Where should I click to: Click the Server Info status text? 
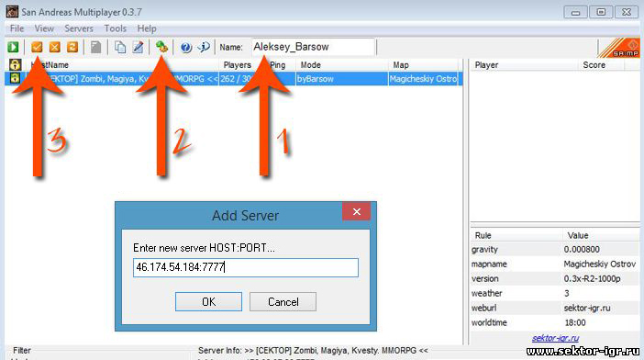[x=313, y=351]
